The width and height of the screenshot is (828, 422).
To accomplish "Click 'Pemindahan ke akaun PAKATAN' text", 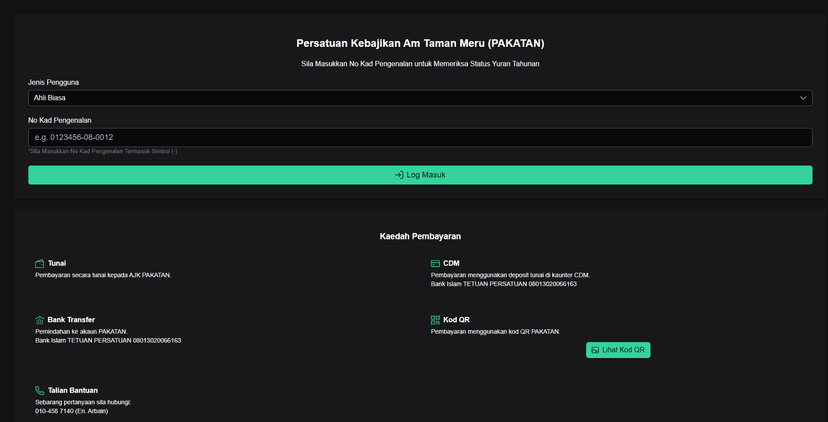I will [x=81, y=331].
